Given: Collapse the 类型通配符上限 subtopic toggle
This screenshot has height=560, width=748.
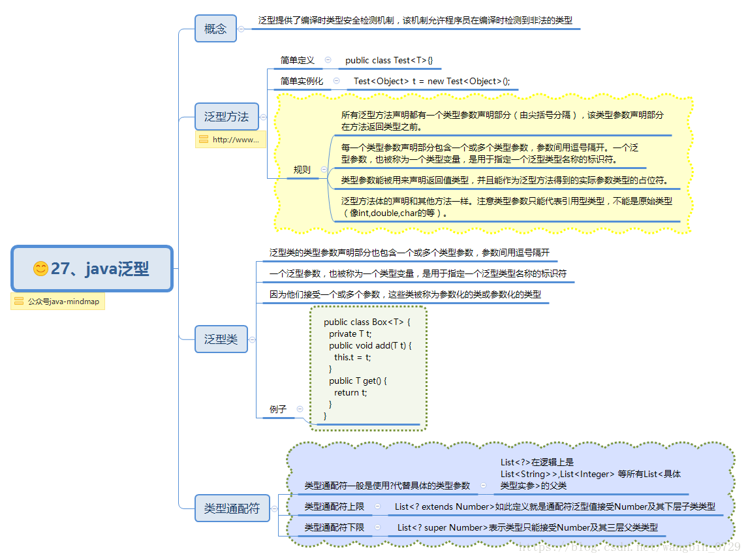Looking at the screenshot, I should point(378,506).
